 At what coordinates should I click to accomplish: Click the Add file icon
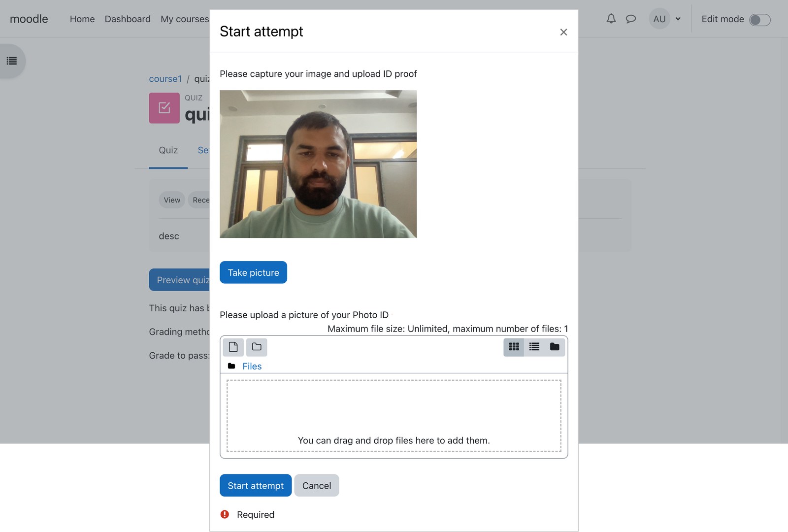pos(233,347)
